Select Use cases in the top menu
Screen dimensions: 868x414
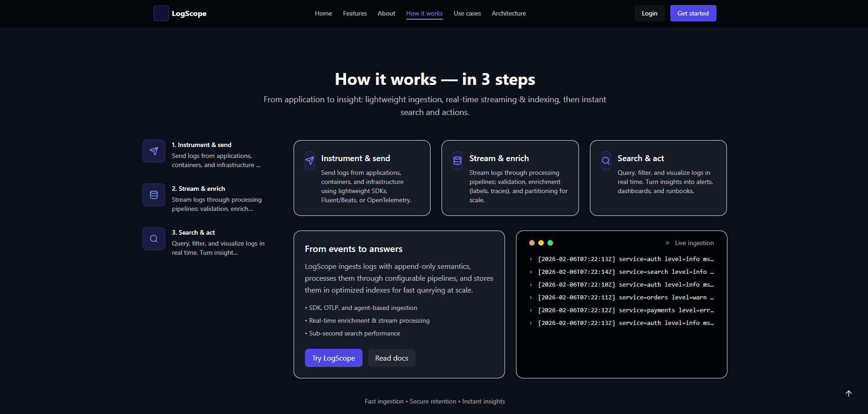coord(467,13)
